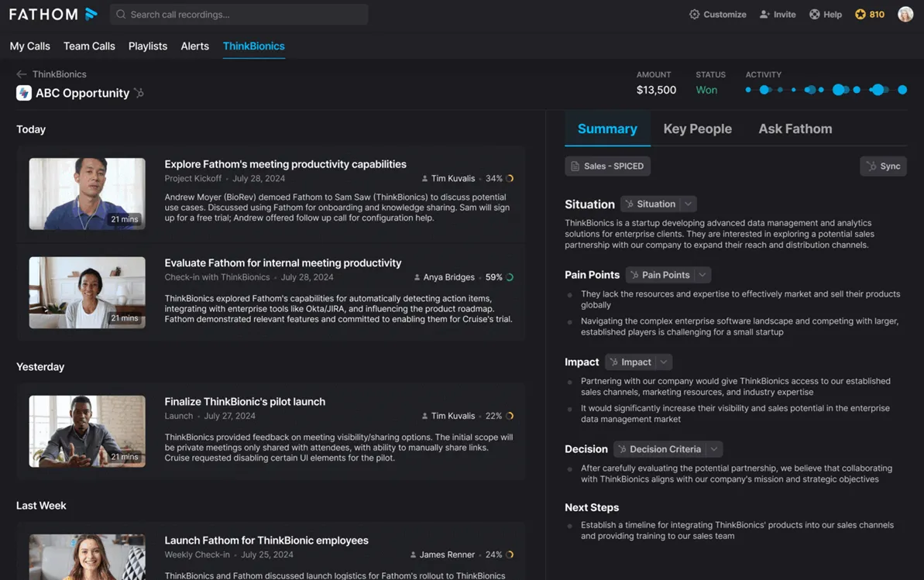Go to My Calls tab
This screenshot has height=580, width=924.
[30, 46]
